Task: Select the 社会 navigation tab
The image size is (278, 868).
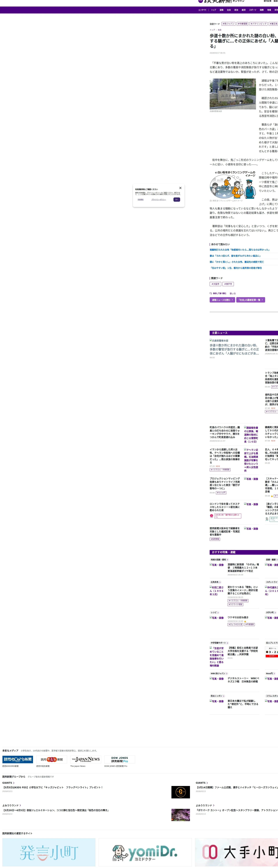Action: [229, 10]
